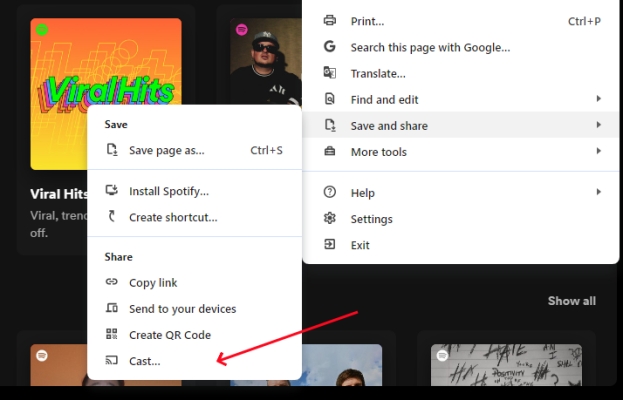Expand the More tools submenu arrow
Image resolution: width=623 pixels, height=400 pixels.
[599, 151]
